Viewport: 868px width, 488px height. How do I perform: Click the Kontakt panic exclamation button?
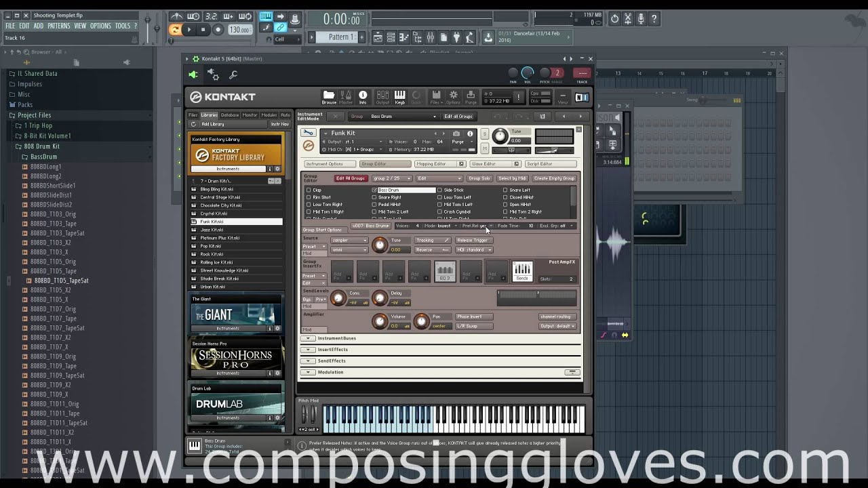click(x=518, y=98)
